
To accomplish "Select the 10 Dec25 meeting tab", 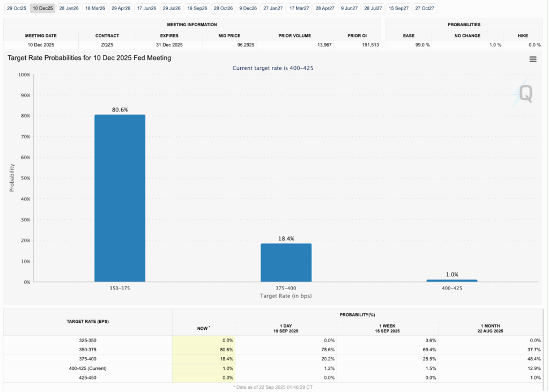I will (x=42, y=9).
